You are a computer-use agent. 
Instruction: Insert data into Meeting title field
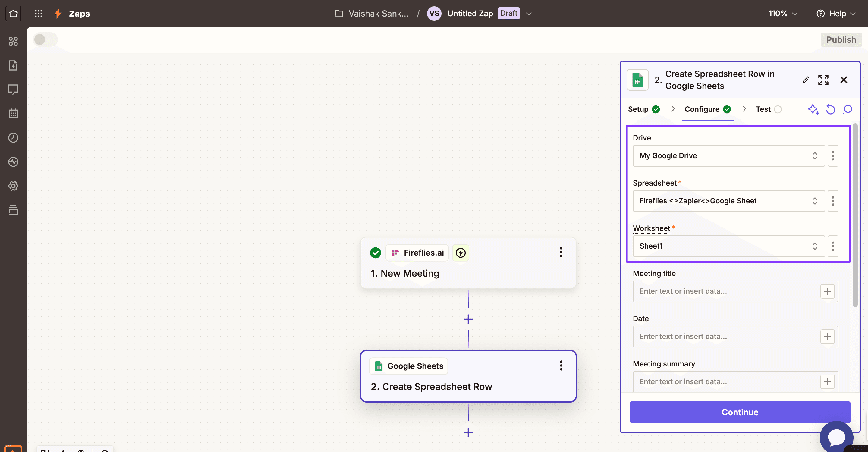pyautogui.click(x=828, y=291)
